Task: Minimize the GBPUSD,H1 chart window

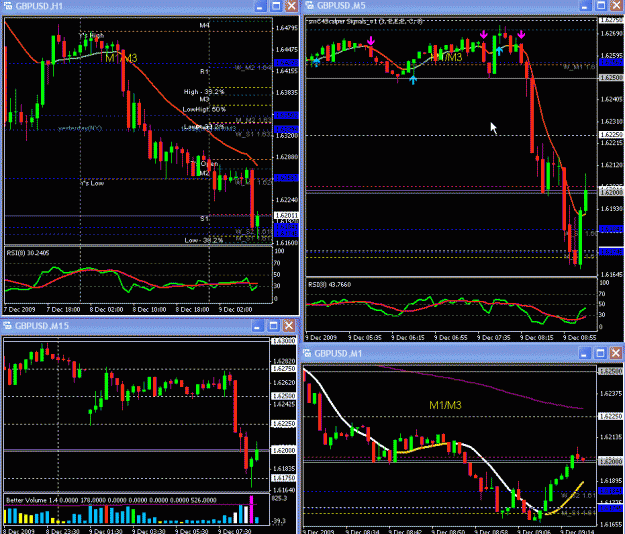Action: pos(260,6)
